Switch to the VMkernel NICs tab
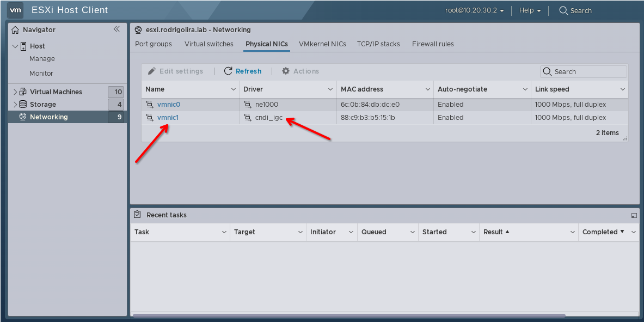644x322 pixels. [322, 44]
